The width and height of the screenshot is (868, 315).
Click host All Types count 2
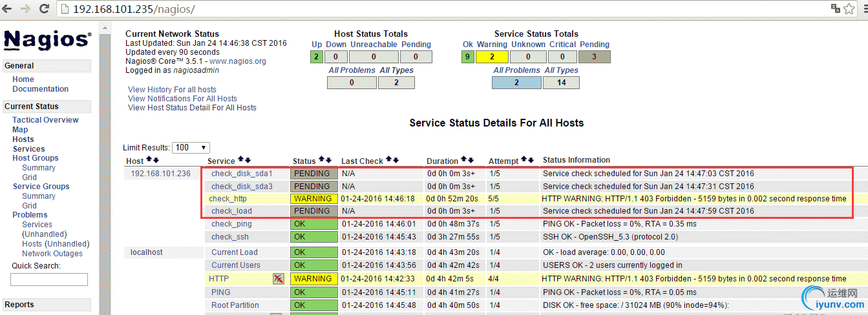[396, 83]
